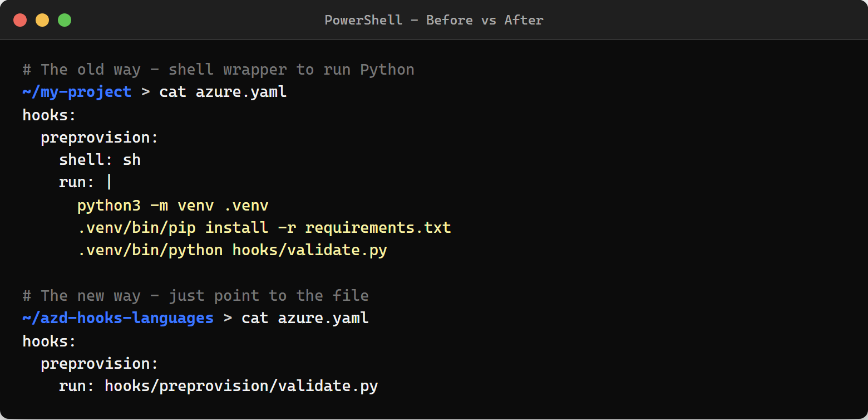The height and width of the screenshot is (420, 868).
Task: Select hooks/preprovision/validate.py run path
Action: pos(241,385)
